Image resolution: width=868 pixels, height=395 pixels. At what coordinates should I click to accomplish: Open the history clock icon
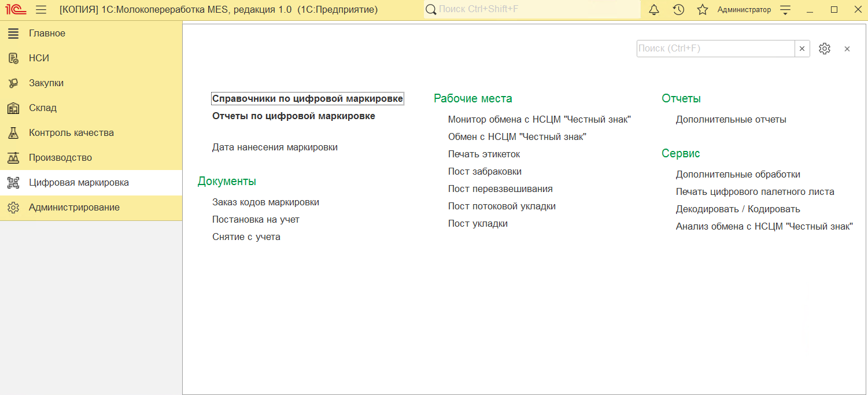678,10
